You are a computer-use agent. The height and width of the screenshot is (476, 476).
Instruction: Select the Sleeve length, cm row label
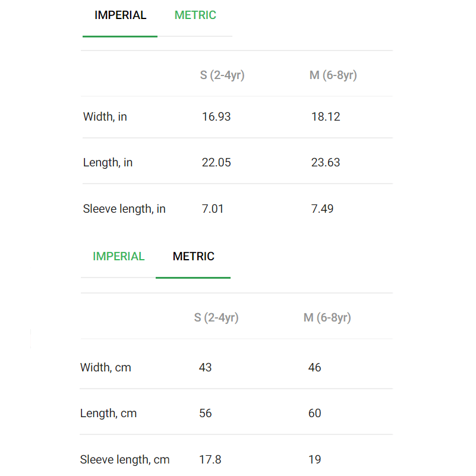(x=125, y=459)
